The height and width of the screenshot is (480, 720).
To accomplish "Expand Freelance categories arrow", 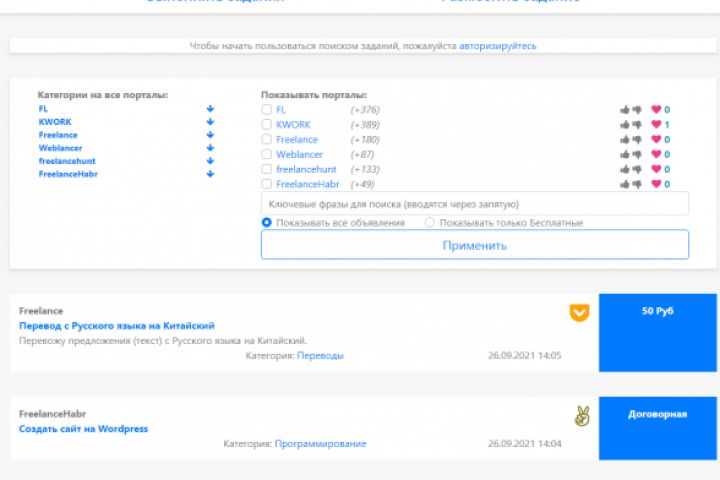I will [210, 135].
